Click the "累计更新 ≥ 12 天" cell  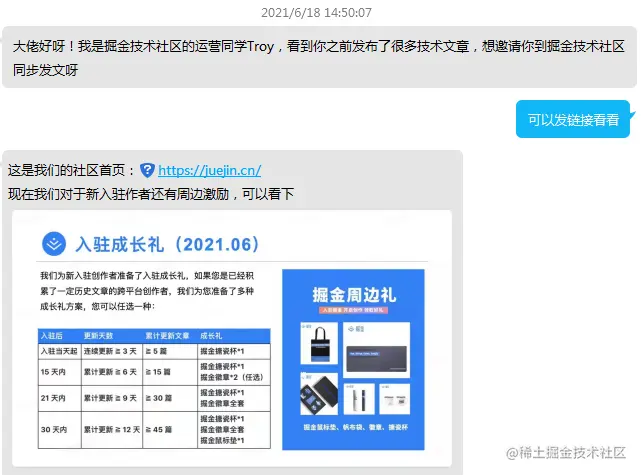coord(112,430)
